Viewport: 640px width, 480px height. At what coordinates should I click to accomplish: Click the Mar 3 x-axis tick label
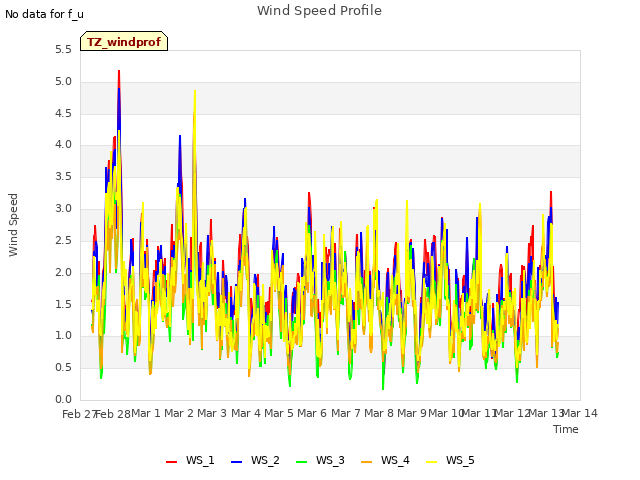(x=212, y=413)
